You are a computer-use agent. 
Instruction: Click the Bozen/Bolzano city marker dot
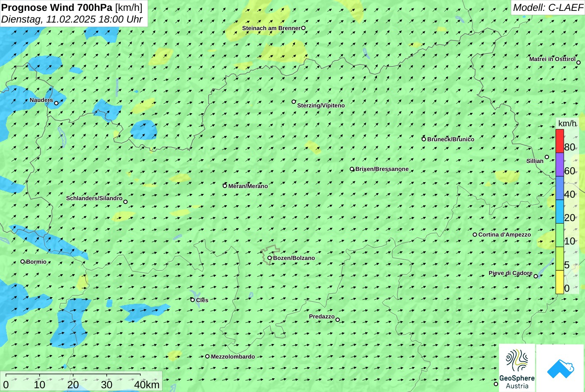click(270, 258)
